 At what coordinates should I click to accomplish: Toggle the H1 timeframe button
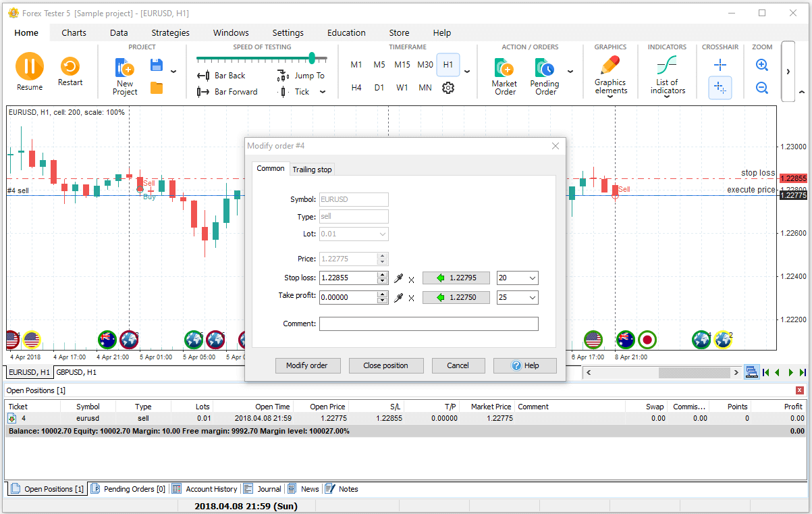coord(448,65)
